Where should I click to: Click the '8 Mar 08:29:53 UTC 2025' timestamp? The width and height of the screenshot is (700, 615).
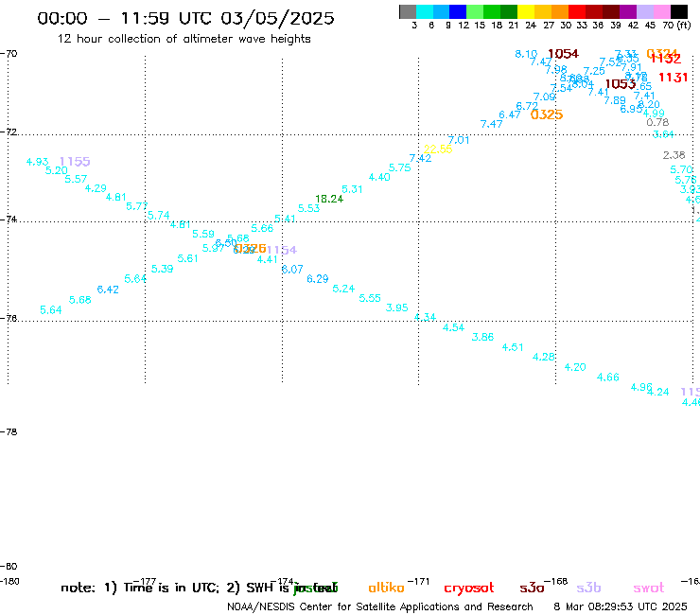pyautogui.click(x=621, y=606)
